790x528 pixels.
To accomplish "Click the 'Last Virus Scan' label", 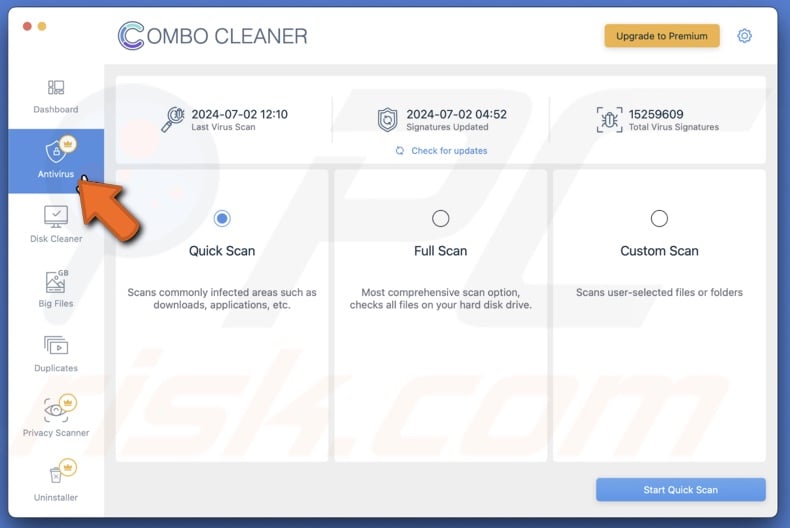I will click(x=223, y=127).
